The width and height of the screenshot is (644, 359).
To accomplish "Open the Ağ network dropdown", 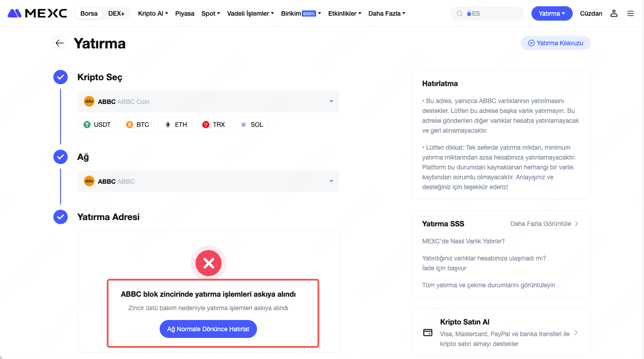I will click(x=209, y=181).
